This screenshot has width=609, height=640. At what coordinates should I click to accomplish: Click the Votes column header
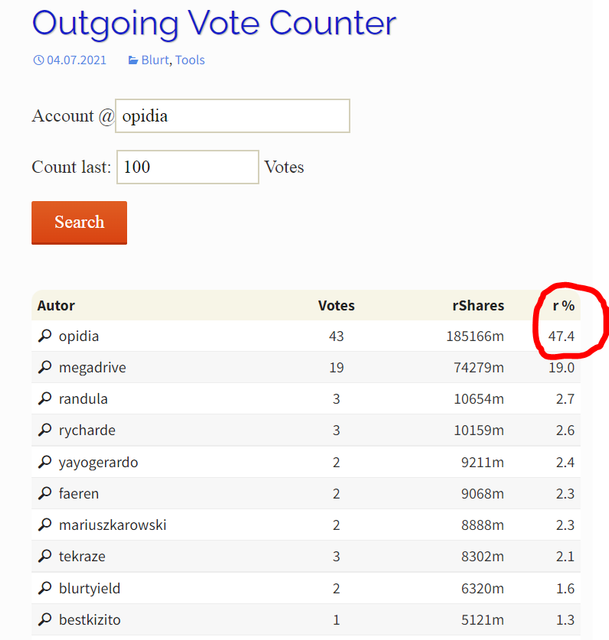coord(336,305)
